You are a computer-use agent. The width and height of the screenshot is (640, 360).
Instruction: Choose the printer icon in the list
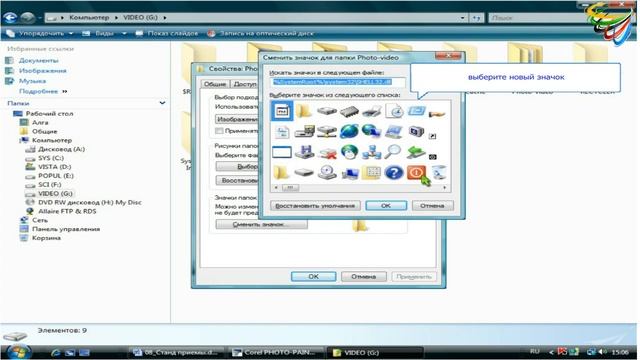pyautogui.click(x=372, y=111)
